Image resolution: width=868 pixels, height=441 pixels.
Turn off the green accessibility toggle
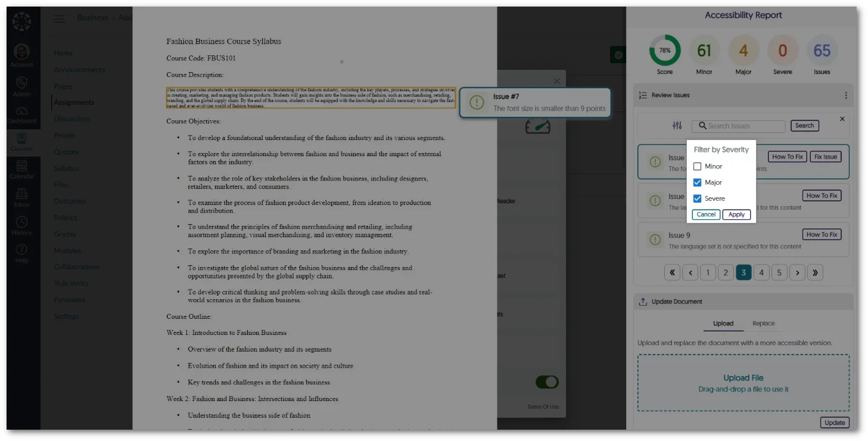546,382
